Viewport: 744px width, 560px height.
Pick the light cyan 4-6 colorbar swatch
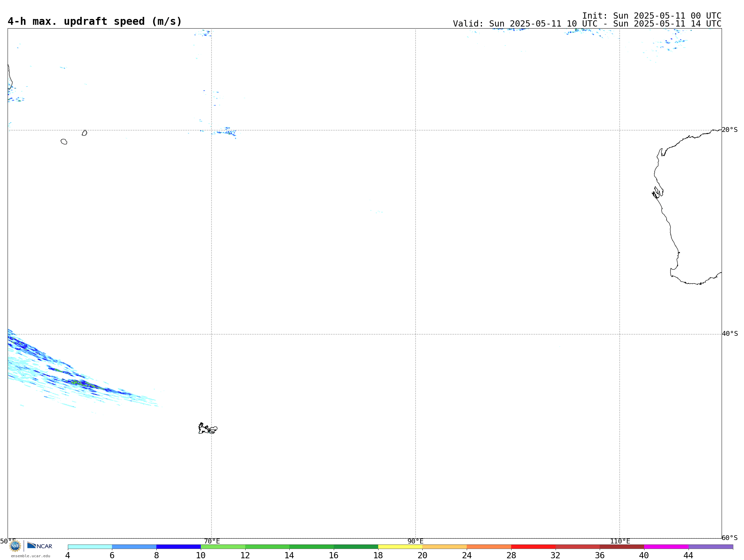click(90, 547)
